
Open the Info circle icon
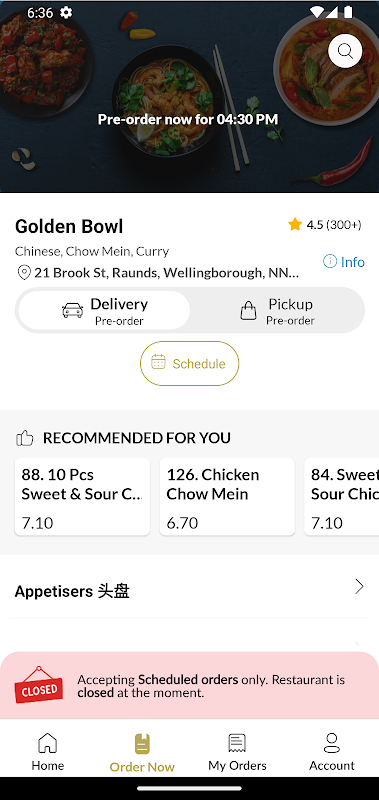[330, 262]
